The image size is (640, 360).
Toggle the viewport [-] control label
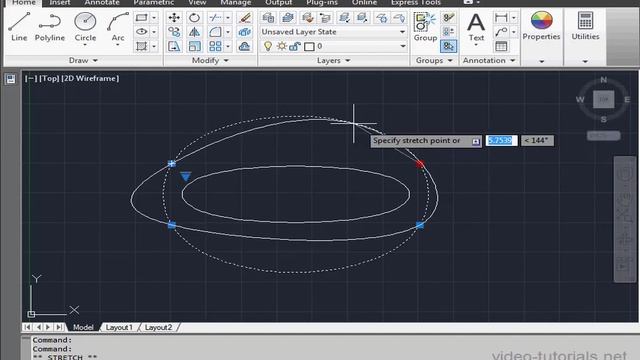point(31,78)
